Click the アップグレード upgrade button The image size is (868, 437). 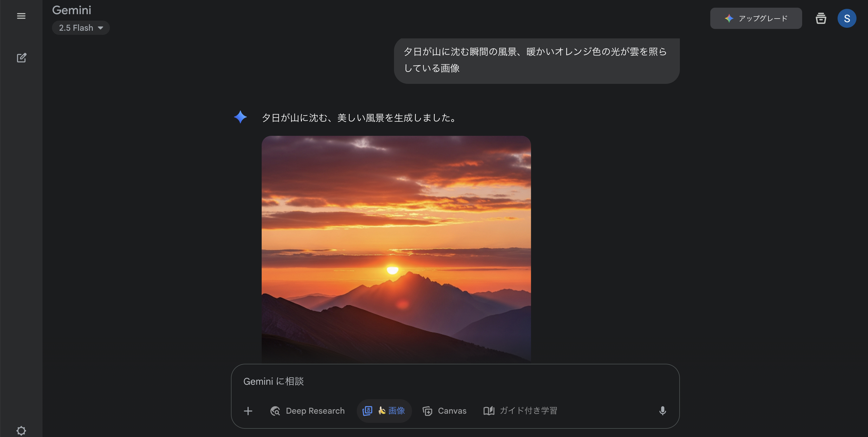coord(756,18)
